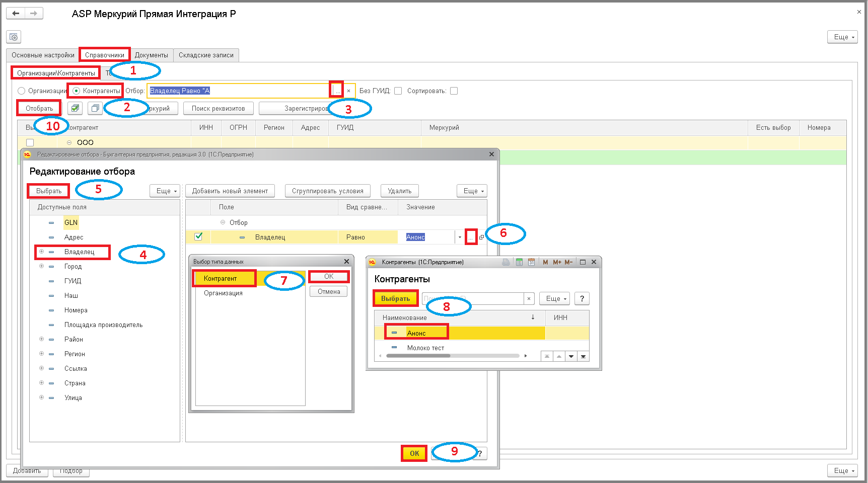Collapse the Отбор group in conditions
Screen dimensions: 868x483
(223, 222)
